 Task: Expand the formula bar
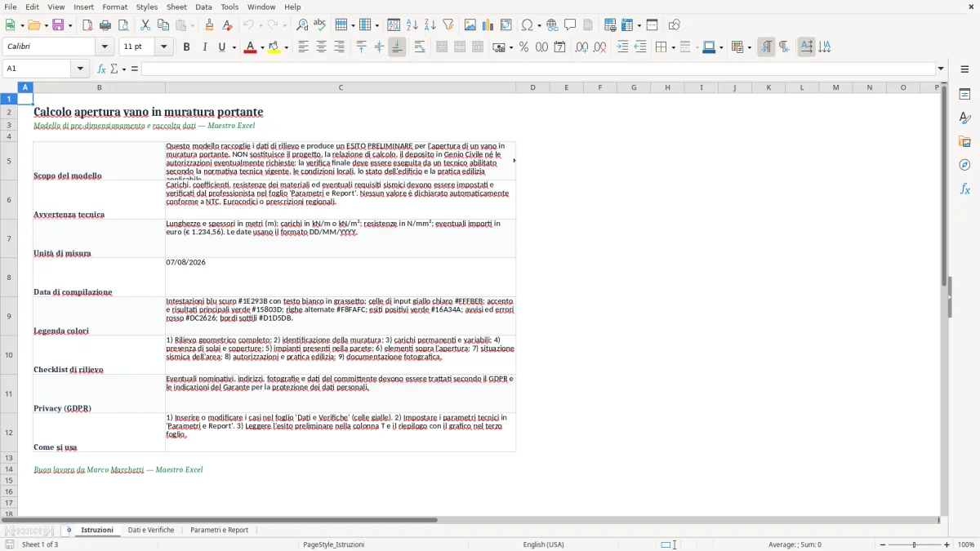click(x=941, y=69)
